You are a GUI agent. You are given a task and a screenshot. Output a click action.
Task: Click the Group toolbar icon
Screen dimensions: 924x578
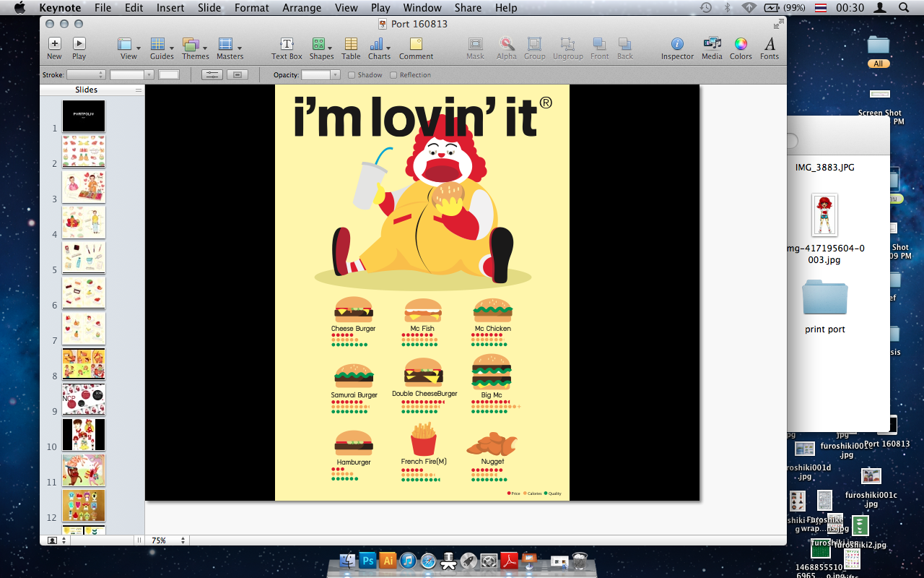pos(534,48)
